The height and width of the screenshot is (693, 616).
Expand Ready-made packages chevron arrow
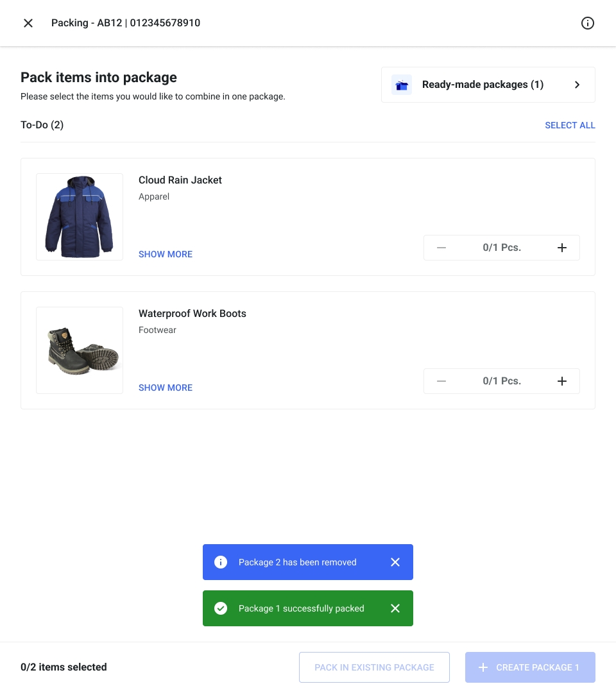577,85
